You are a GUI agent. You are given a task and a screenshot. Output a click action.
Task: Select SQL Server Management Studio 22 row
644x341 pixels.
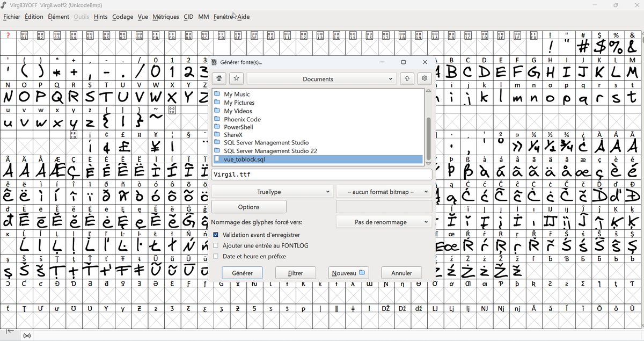click(318, 151)
